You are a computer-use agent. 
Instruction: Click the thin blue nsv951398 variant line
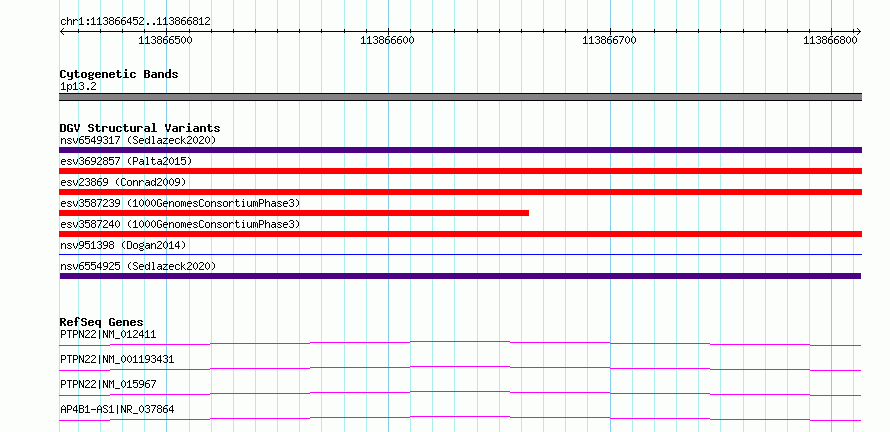[460, 255]
